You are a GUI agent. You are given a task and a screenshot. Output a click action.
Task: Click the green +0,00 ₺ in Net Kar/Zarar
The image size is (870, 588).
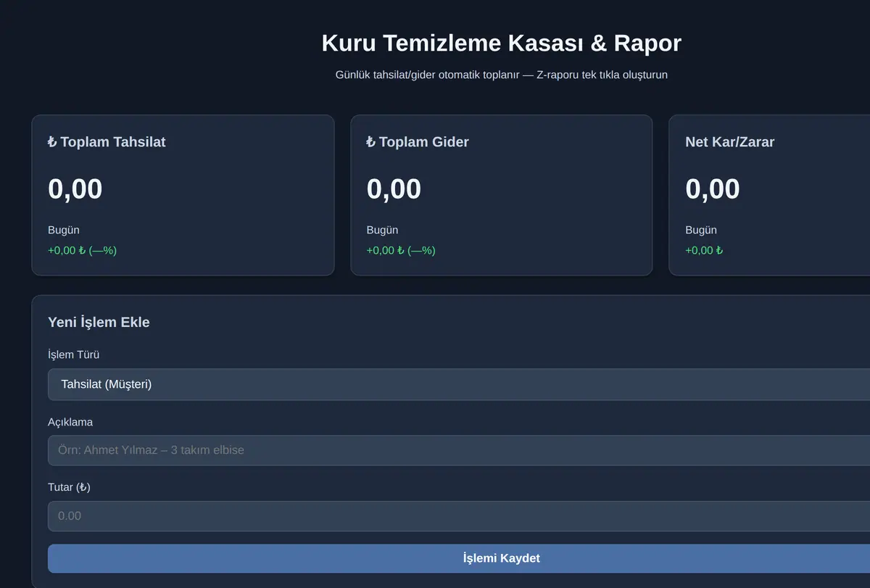click(704, 250)
